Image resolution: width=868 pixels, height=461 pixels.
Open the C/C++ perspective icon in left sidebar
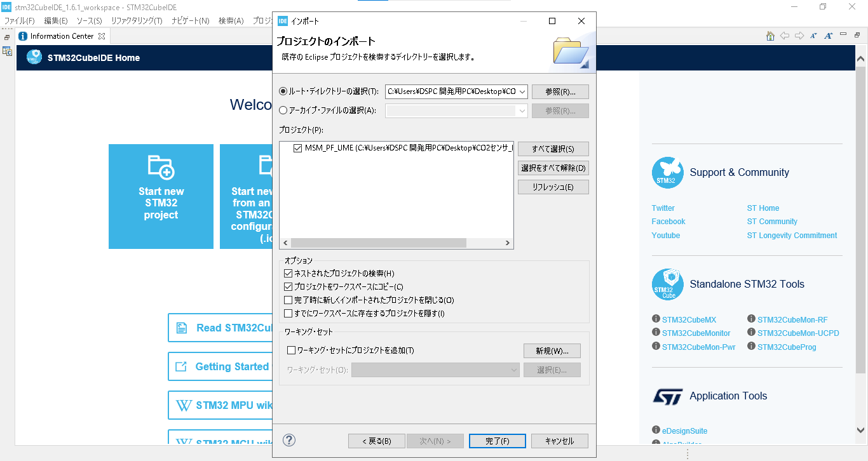point(7,51)
